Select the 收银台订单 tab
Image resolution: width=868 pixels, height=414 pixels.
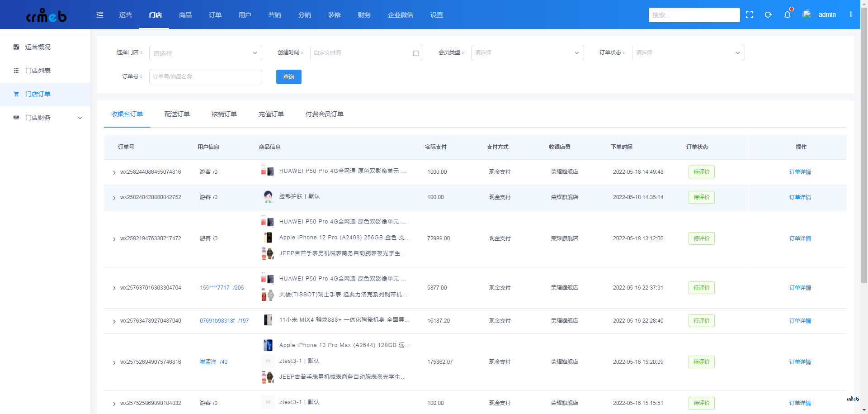point(127,114)
